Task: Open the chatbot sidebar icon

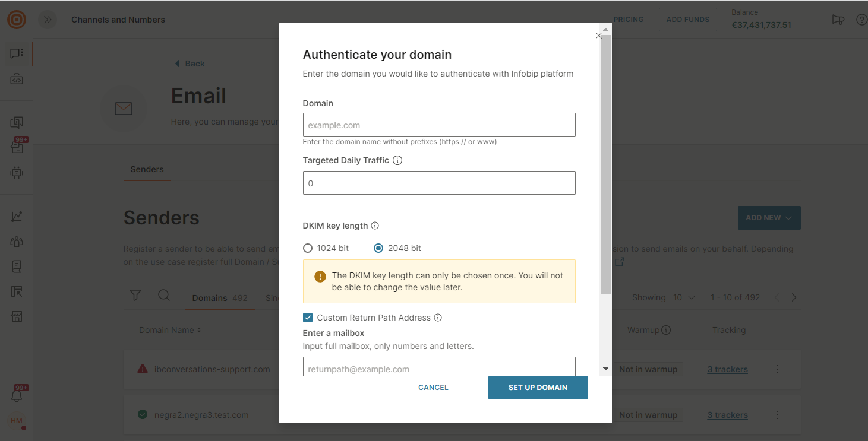Action: 17,173
